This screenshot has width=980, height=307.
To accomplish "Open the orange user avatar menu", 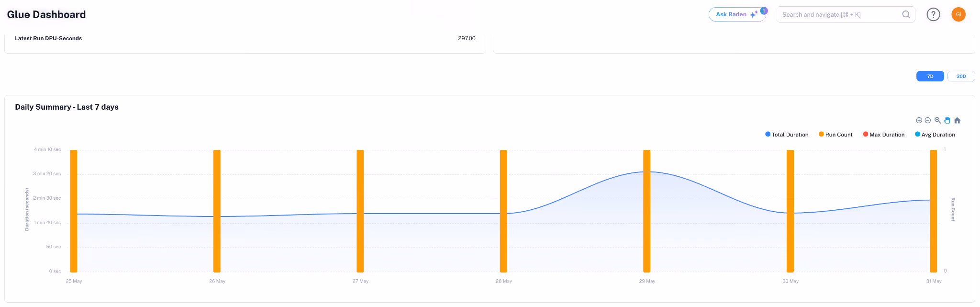I will click(958, 14).
